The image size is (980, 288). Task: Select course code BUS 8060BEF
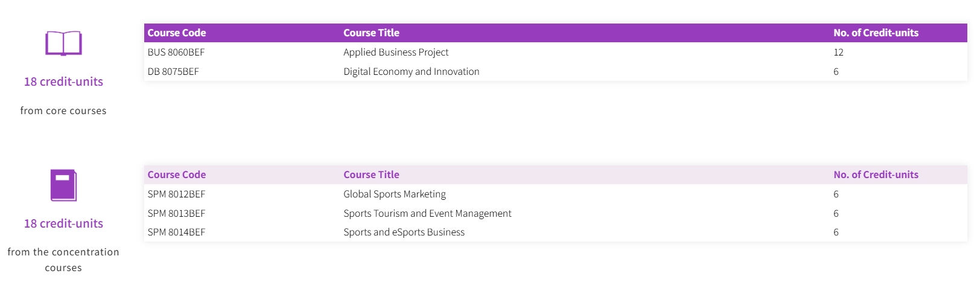[176, 53]
